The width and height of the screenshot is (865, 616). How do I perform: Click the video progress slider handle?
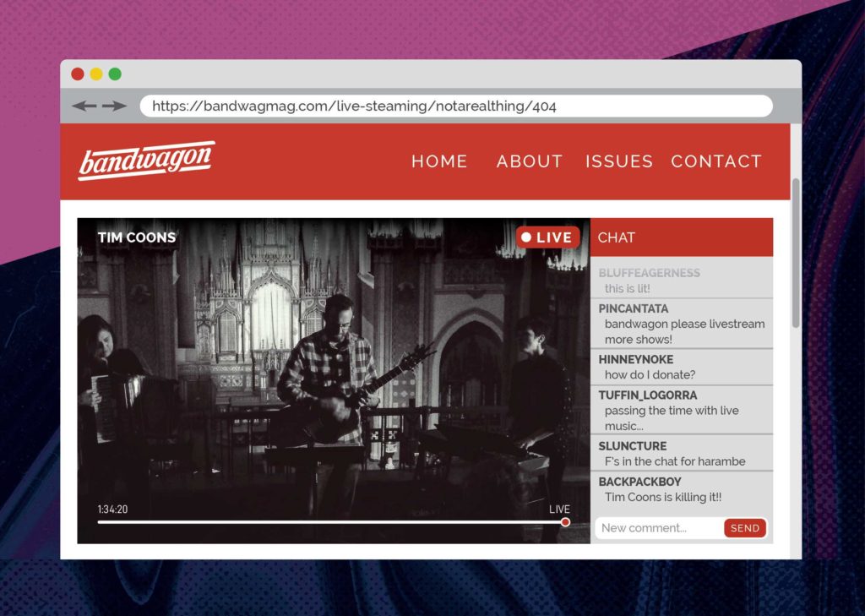point(565,522)
